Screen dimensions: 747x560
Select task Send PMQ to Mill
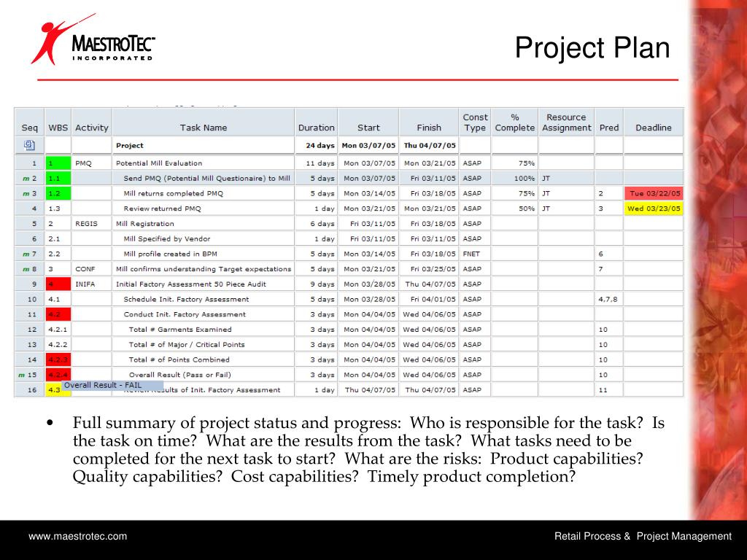pos(206,178)
